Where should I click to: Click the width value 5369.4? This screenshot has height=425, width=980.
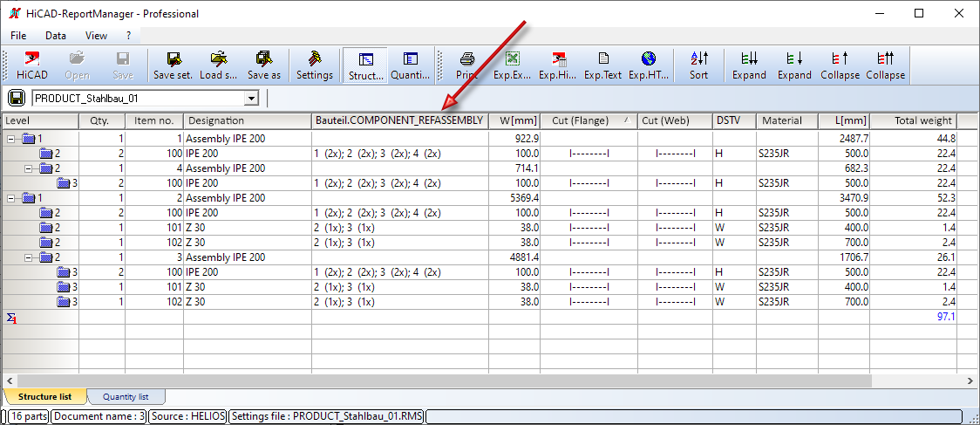click(x=524, y=198)
